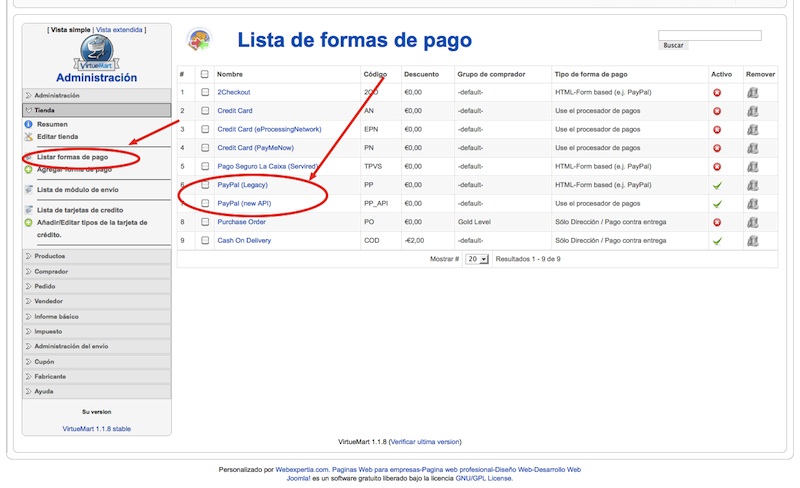Open Lista de tarjetas de crédito
The width and height of the screenshot is (800, 488).
click(x=80, y=210)
